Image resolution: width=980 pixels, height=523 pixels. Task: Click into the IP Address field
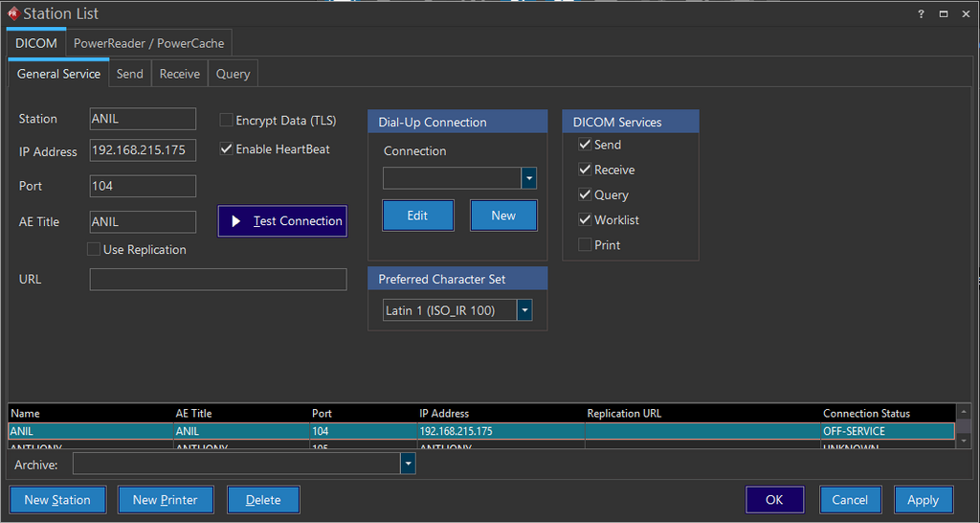[143, 151]
